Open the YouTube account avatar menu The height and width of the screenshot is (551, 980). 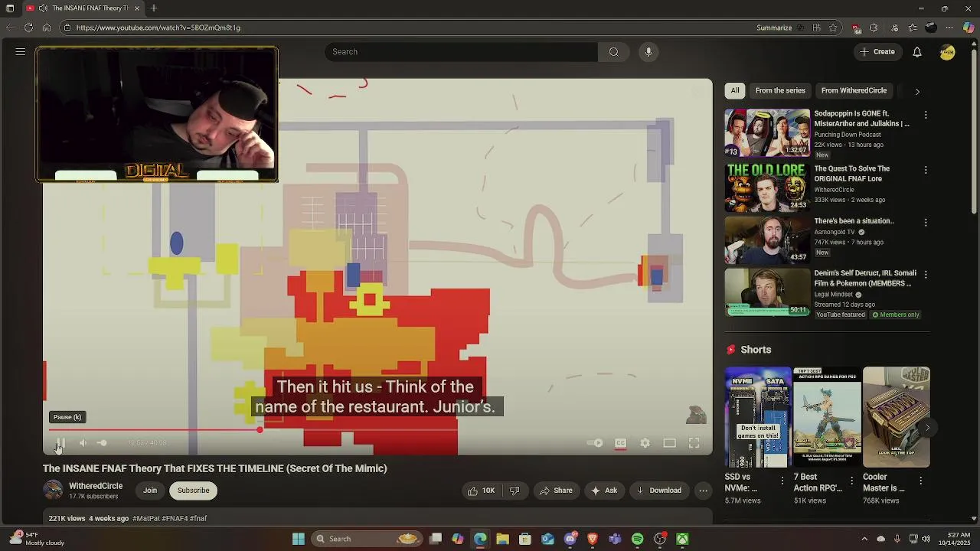(948, 52)
